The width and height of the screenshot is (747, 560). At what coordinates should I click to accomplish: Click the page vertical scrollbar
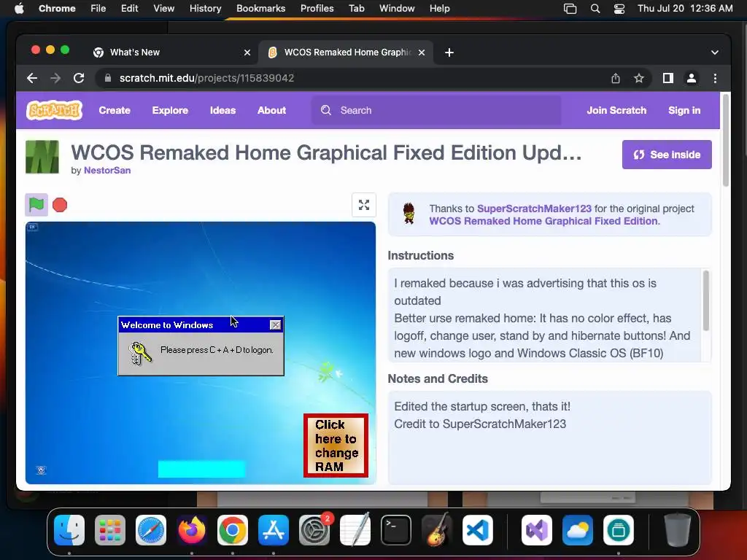pyautogui.click(x=726, y=141)
